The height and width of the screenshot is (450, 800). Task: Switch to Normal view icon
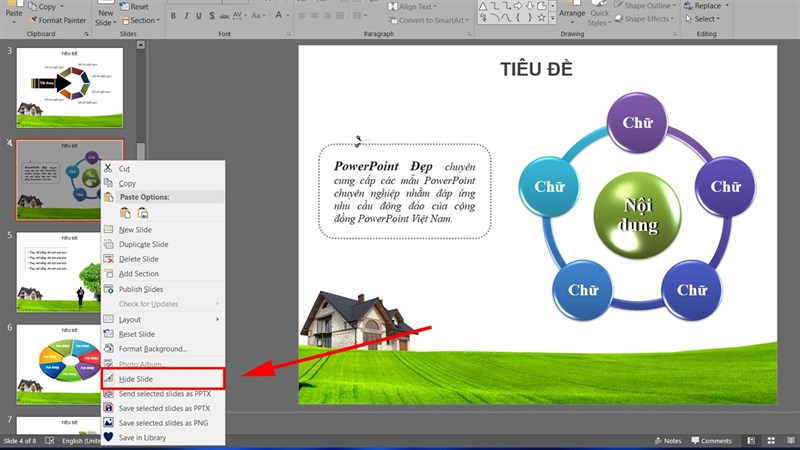coord(751,441)
